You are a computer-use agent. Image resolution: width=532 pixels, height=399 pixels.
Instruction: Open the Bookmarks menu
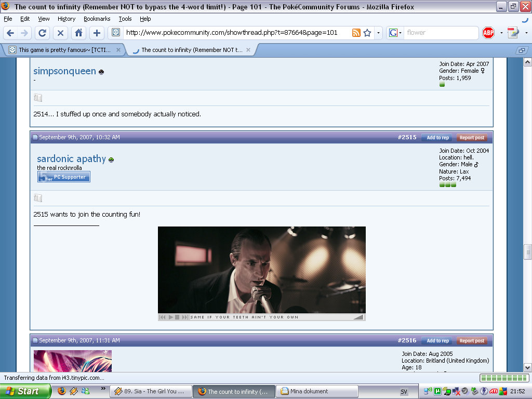(97, 19)
